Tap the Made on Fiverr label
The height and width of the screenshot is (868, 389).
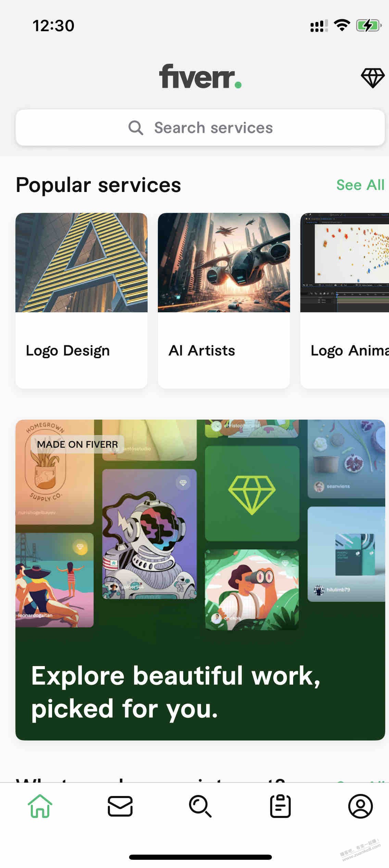[77, 444]
